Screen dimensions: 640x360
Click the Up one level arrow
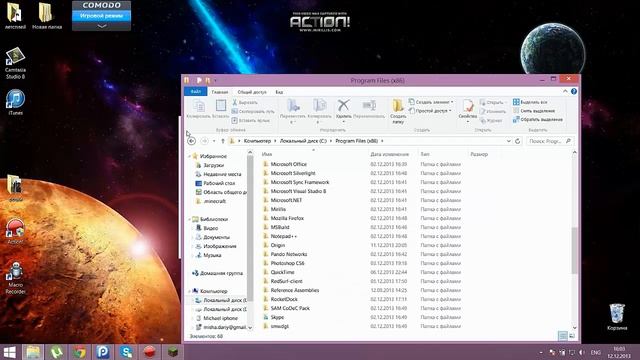[223, 141]
